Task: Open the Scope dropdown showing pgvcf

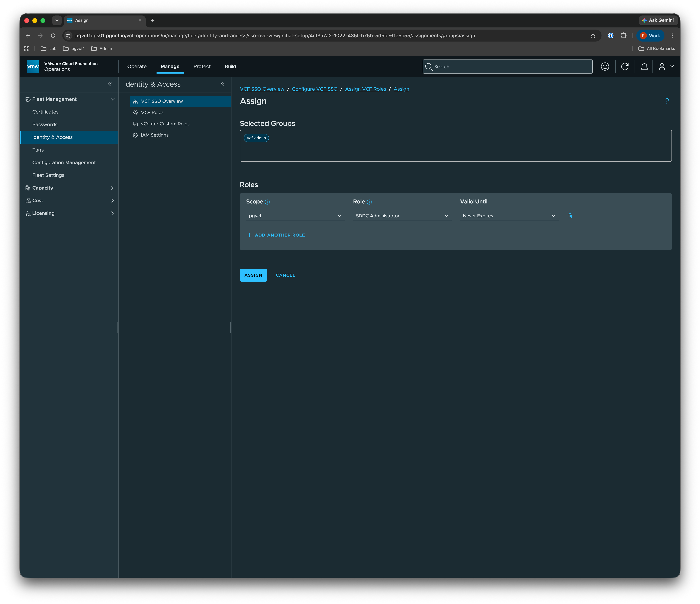Action: click(x=295, y=216)
